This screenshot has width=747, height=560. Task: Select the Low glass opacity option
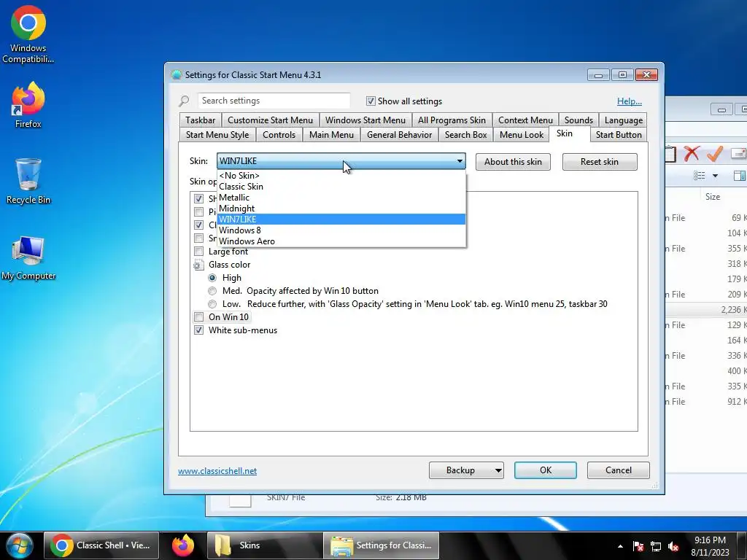(212, 304)
